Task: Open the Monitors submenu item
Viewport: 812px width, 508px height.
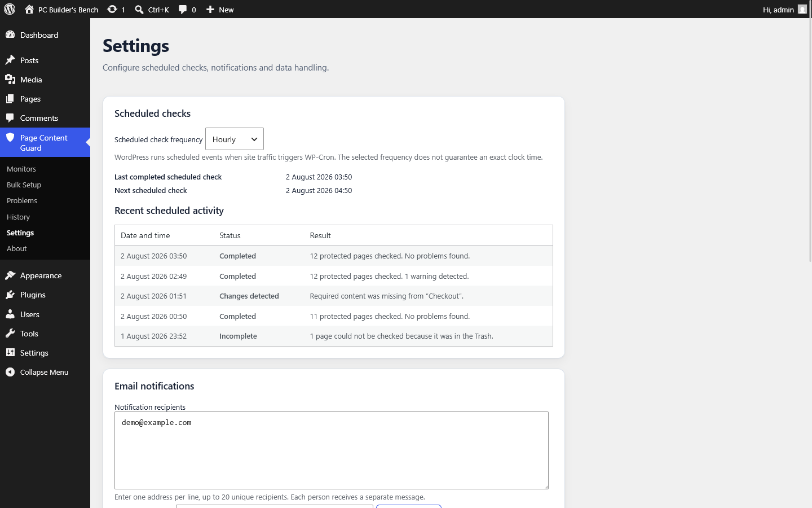Action: pos(21,169)
